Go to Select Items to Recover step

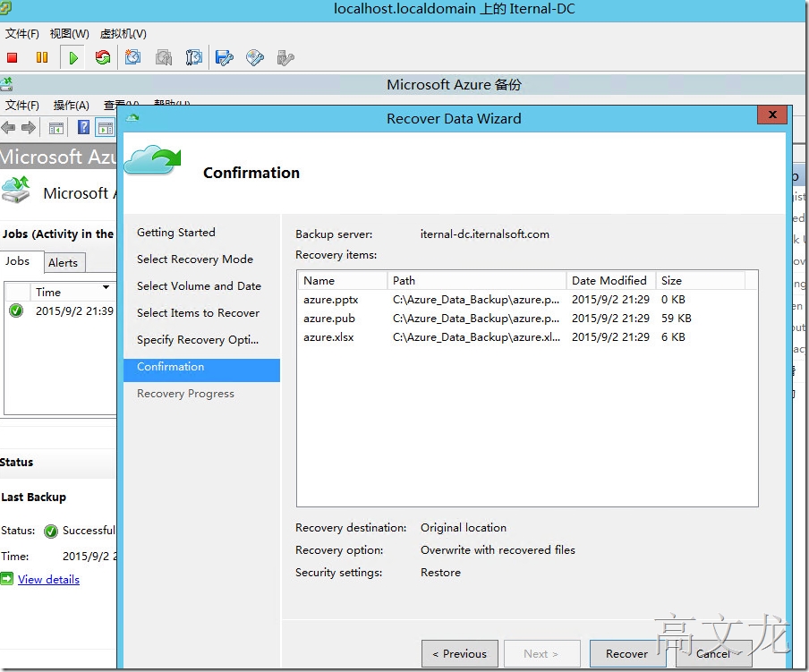pos(198,312)
